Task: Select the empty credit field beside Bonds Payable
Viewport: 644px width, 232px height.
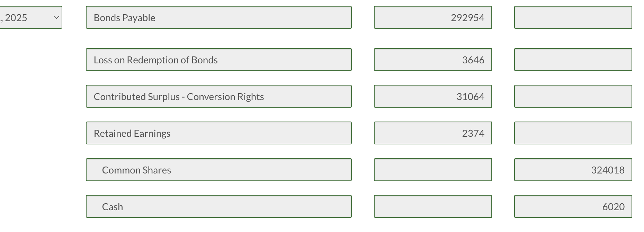Action: click(x=573, y=17)
